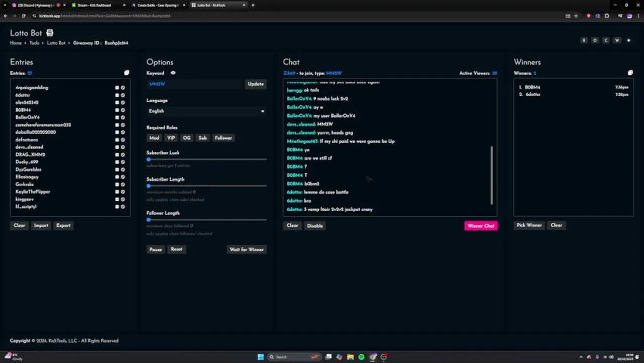Copy entries list with Entries copy icon
The width and height of the screenshot is (644, 363).
coord(126,73)
